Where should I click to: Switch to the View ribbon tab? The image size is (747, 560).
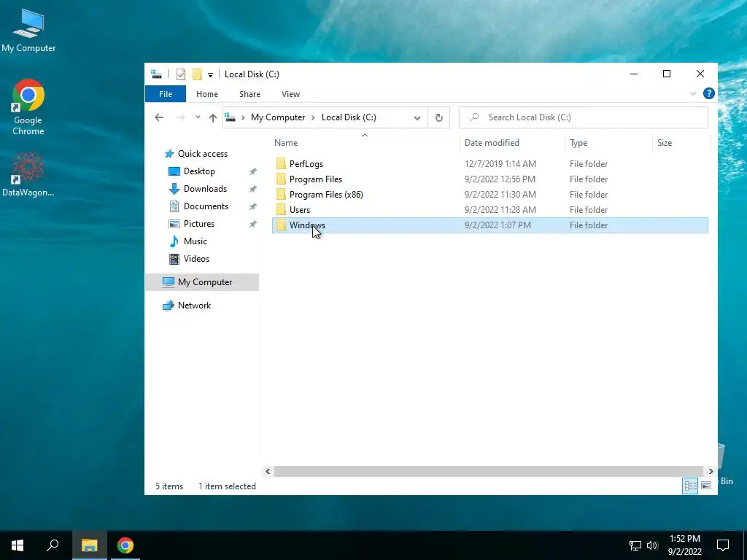coord(290,94)
